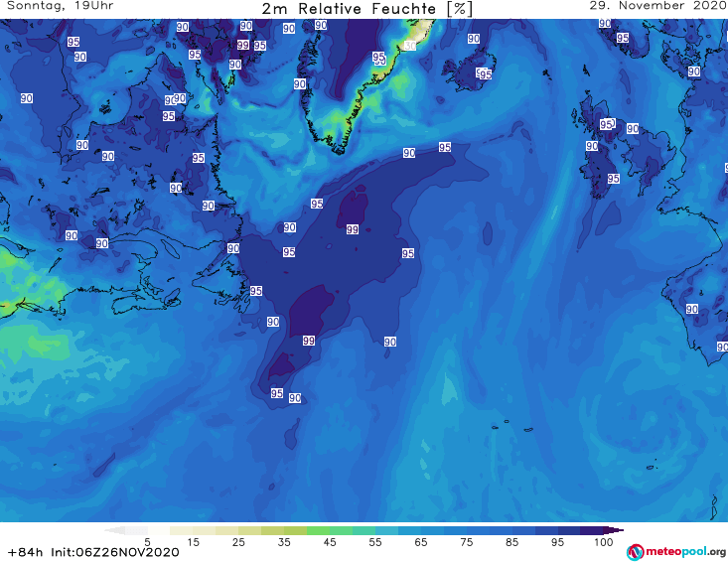Click the '15' tick on the color scale

193,542
